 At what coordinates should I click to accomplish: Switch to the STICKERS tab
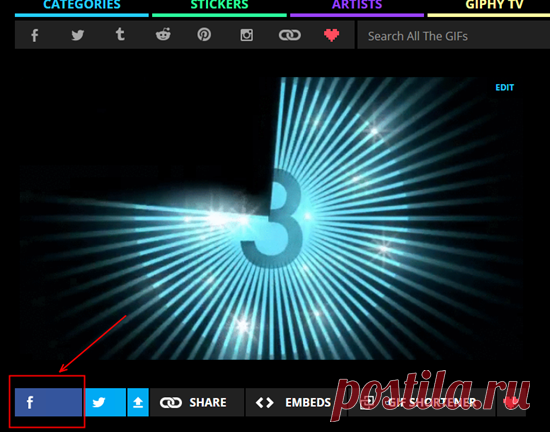pos(219,6)
